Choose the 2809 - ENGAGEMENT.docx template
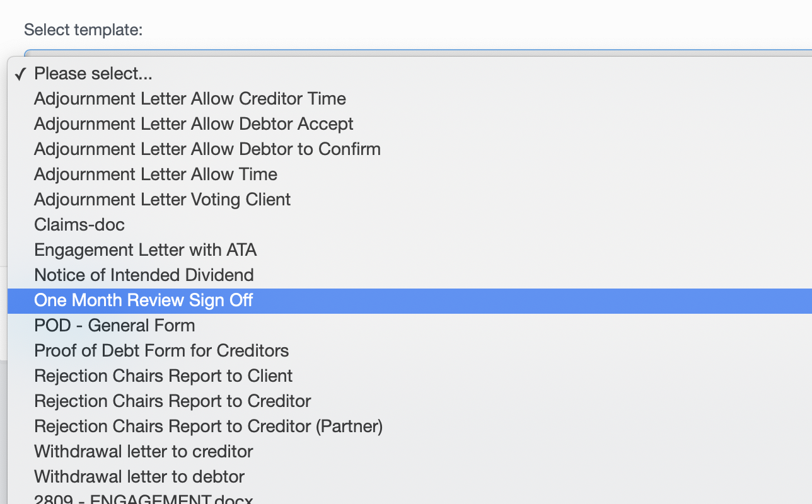 [144, 500]
